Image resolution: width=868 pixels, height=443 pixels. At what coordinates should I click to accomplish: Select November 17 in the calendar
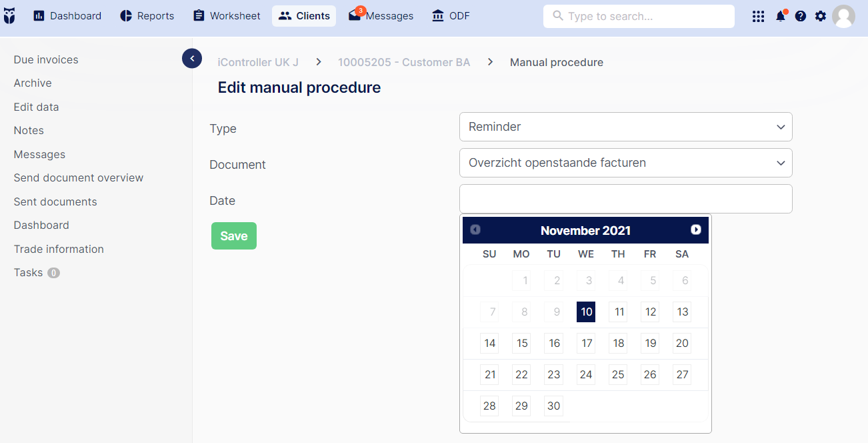pyautogui.click(x=586, y=344)
